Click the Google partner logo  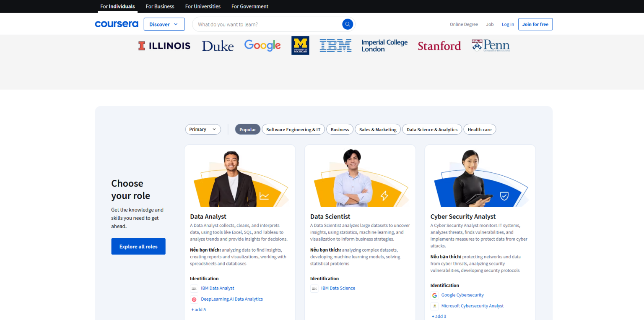point(262,45)
